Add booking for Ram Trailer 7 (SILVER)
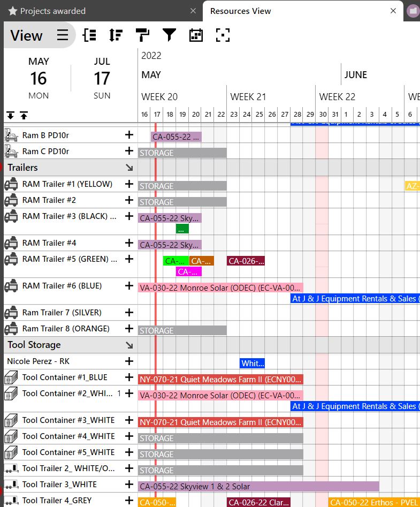The width and height of the screenshot is (420, 507). click(x=129, y=312)
